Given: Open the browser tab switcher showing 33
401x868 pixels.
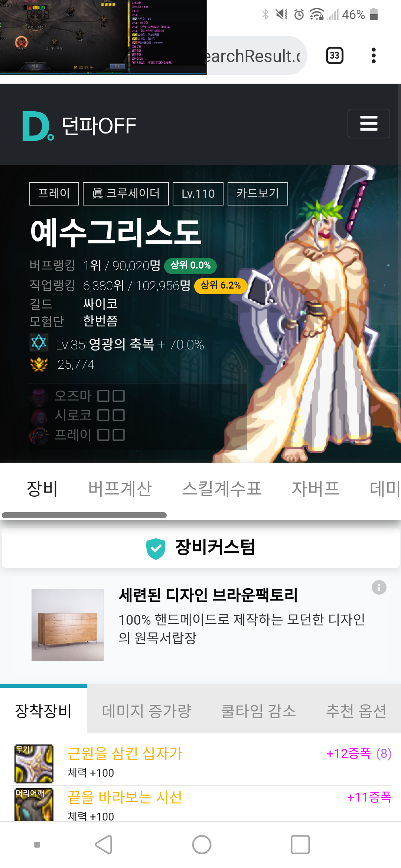Looking at the screenshot, I should pyautogui.click(x=335, y=56).
